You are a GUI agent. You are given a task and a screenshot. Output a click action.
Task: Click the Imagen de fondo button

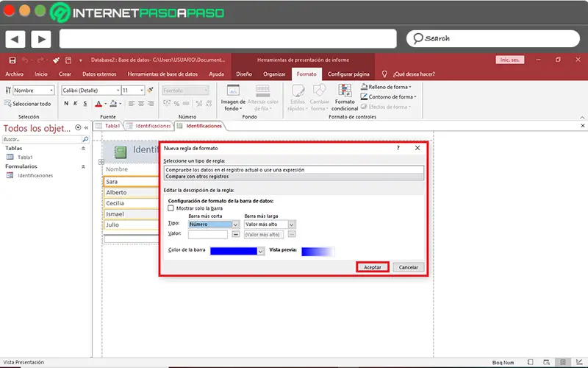point(233,98)
